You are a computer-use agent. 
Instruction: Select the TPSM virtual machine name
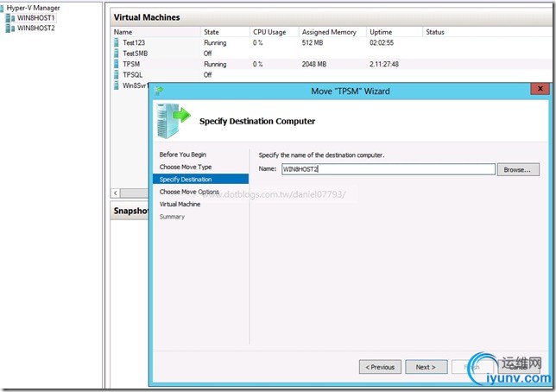click(131, 64)
